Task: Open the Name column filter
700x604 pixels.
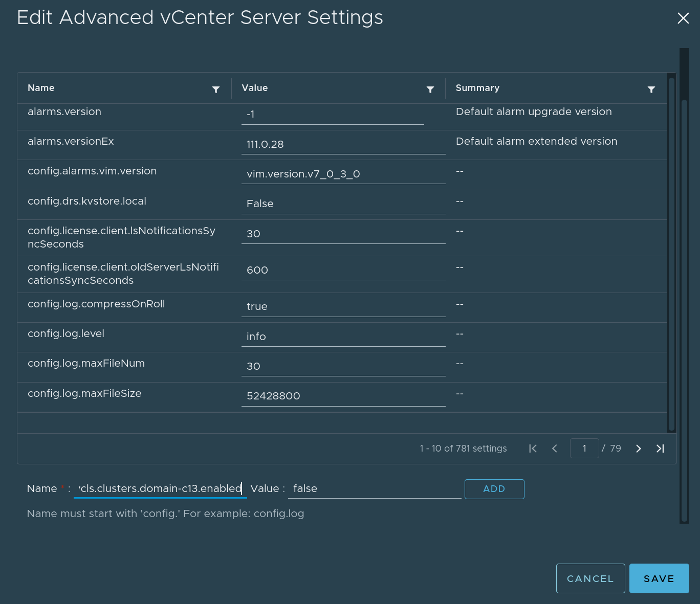Action: pyautogui.click(x=216, y=90)
